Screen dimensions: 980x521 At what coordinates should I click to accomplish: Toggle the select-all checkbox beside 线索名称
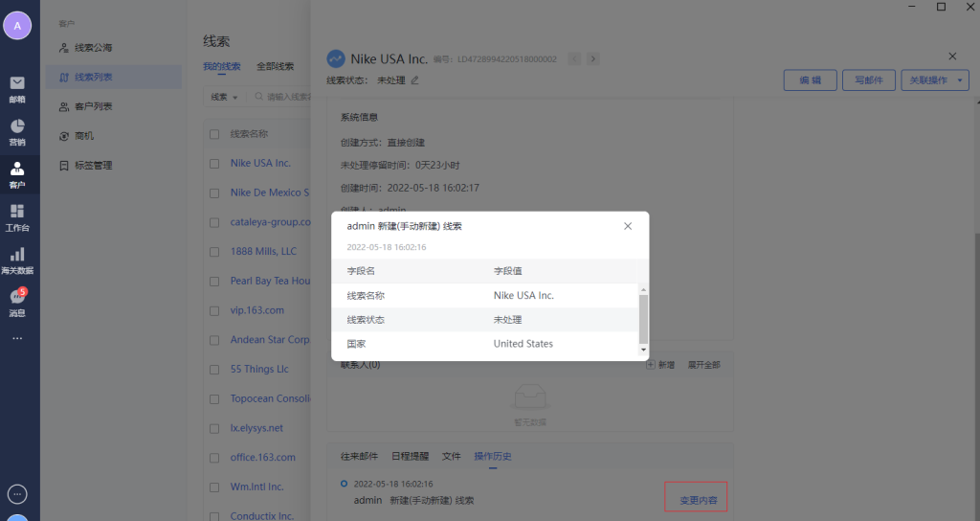[x=214, y=134]
